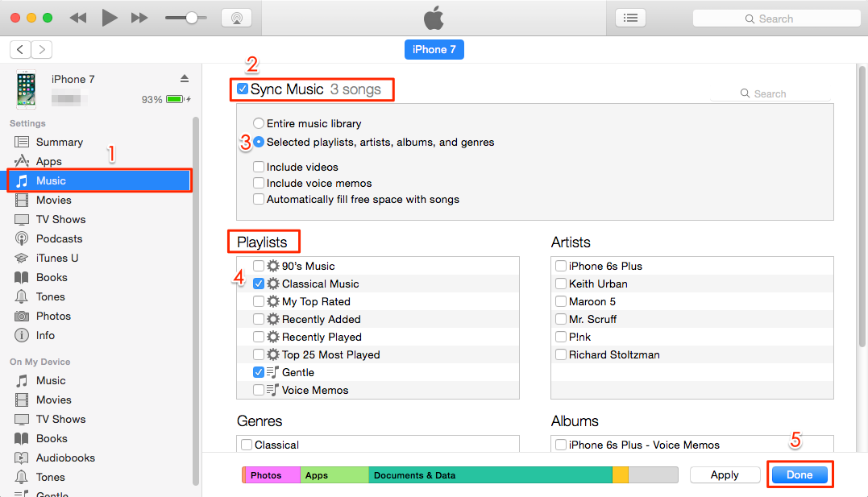The width and height of the screenshot is (868, 497).
Task: Click the top toolbar Search field
Action: (776, 19)
